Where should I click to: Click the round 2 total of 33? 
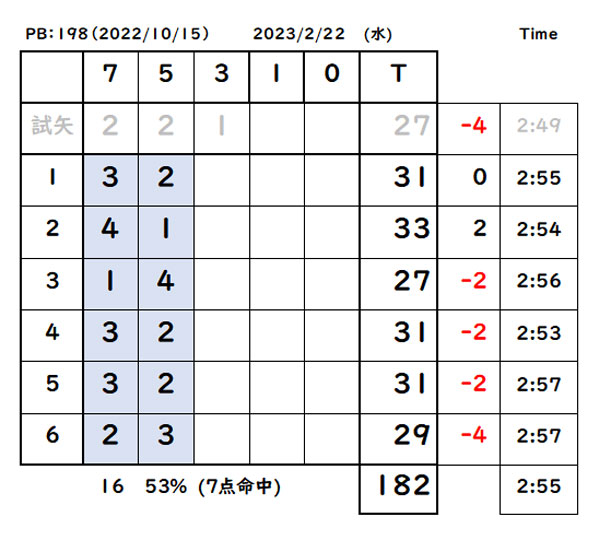(398, 232)
